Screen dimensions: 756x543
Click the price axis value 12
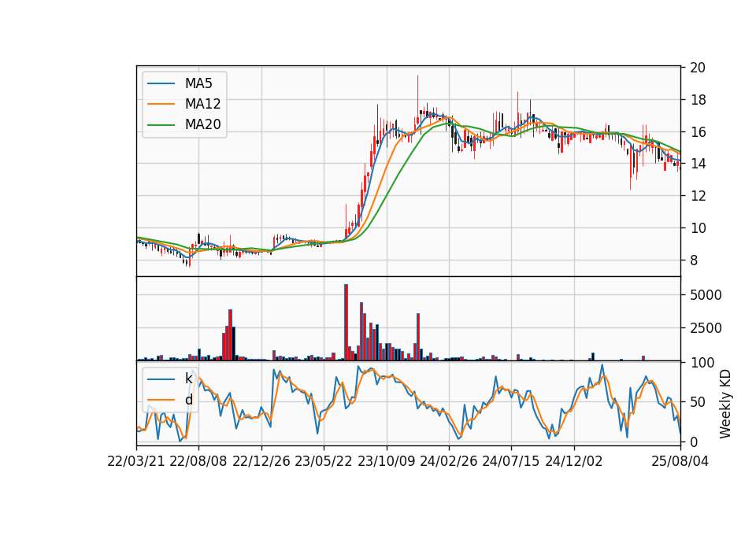tap(698, 196)
